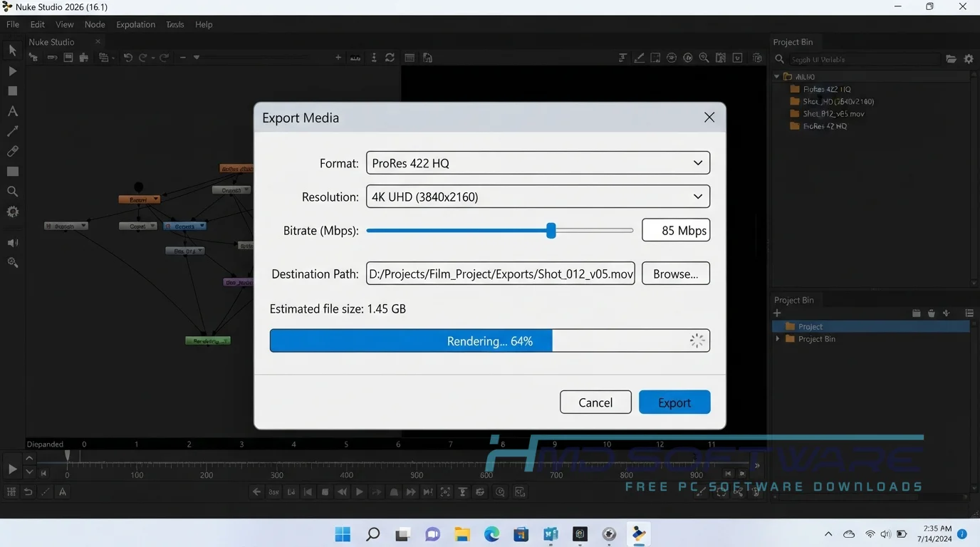Open the magnifier search tool in left toolbar
The height and width of the screenshot is (547, 980).
coord(13,192)
